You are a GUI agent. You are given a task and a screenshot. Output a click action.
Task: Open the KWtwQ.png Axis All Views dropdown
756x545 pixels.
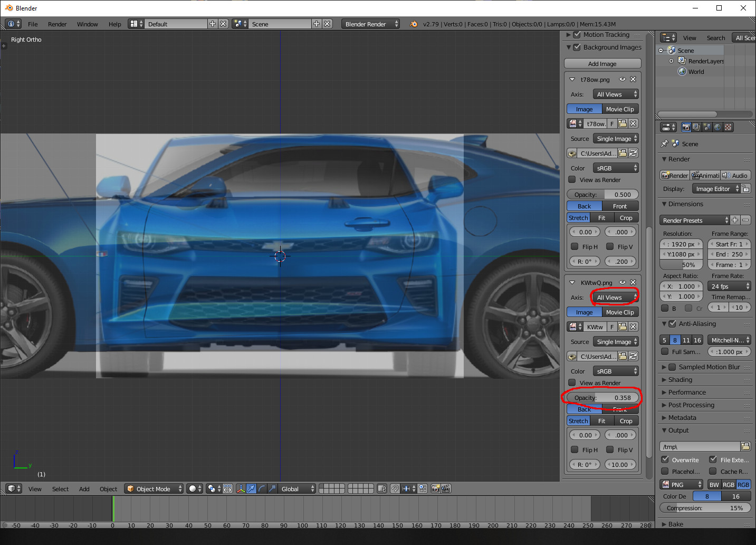616,297
